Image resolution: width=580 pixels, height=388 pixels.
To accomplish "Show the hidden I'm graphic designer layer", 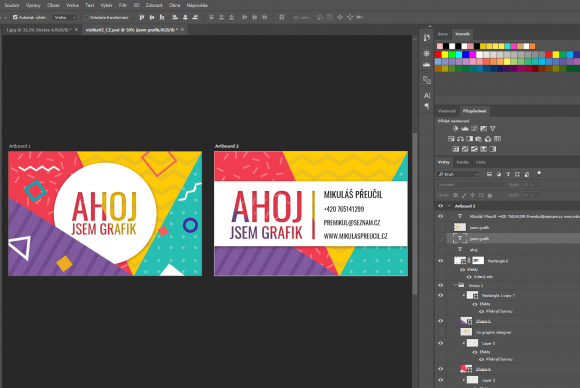I will click(x=440, y=332).
